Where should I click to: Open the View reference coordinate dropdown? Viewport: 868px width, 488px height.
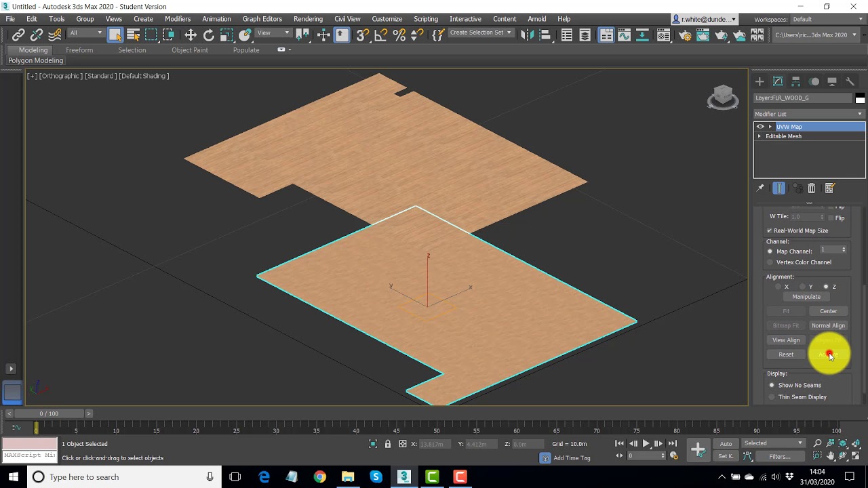coord(273,33)
